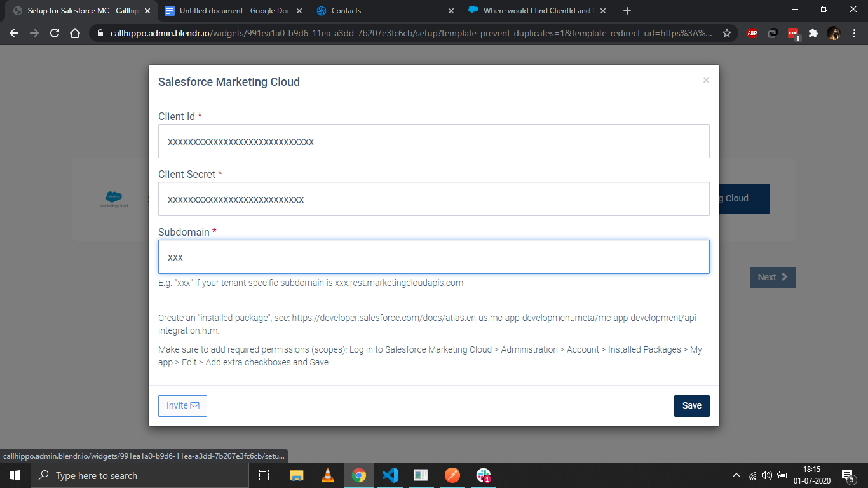
Task: Click the Client Secret input field
Action: [x=434, y=199]
